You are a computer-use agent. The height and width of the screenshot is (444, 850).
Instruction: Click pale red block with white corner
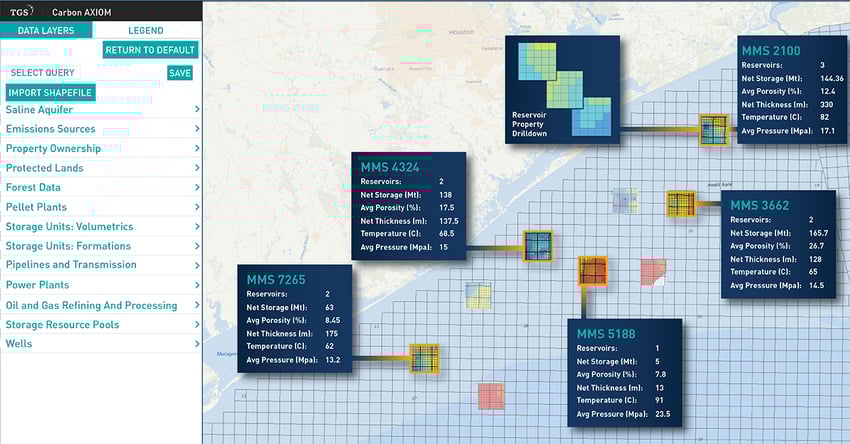coord(653,272)
